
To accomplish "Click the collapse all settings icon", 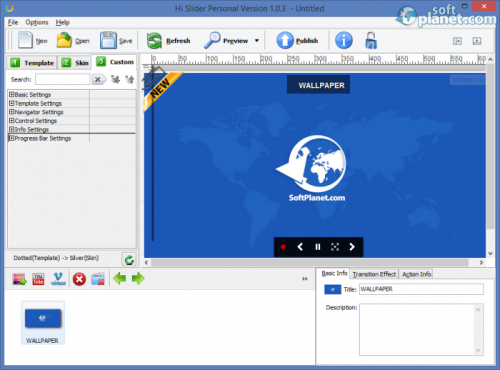I will point(130,79).
